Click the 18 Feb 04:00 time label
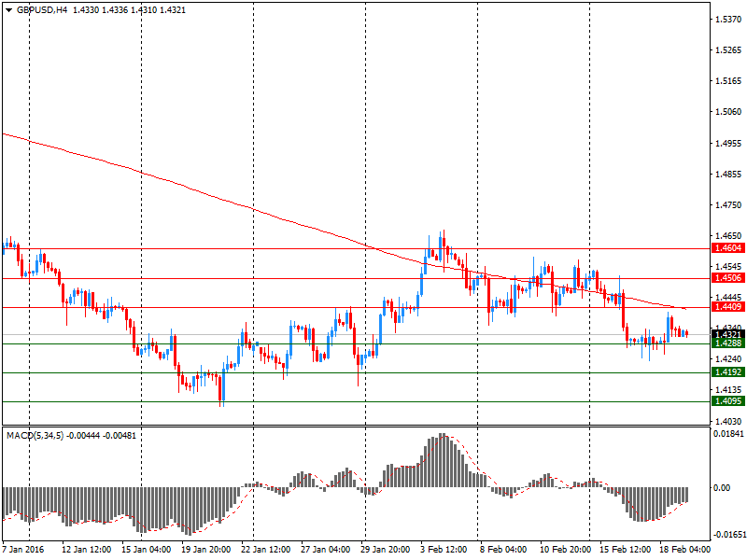Screen dimensions: 747x560 (x=684, y=549)
